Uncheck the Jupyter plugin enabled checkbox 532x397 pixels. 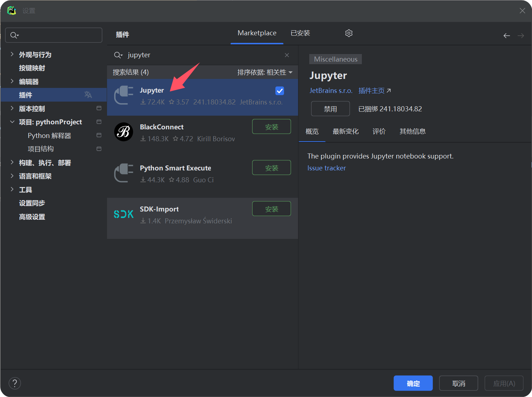tap(280, 91)
